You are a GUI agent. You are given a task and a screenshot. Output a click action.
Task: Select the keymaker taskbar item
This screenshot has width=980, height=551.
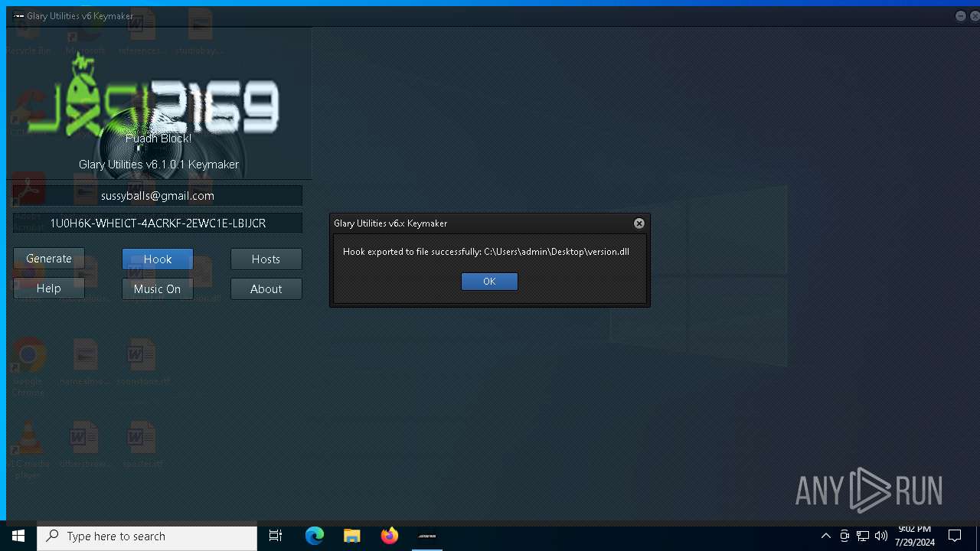427,536
